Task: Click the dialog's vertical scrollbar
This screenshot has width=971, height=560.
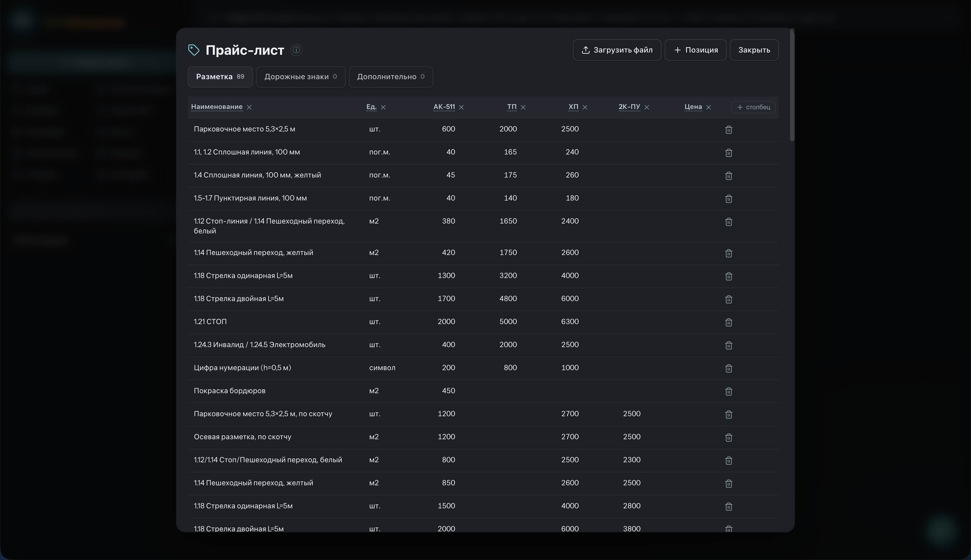Action: point(792,85)
